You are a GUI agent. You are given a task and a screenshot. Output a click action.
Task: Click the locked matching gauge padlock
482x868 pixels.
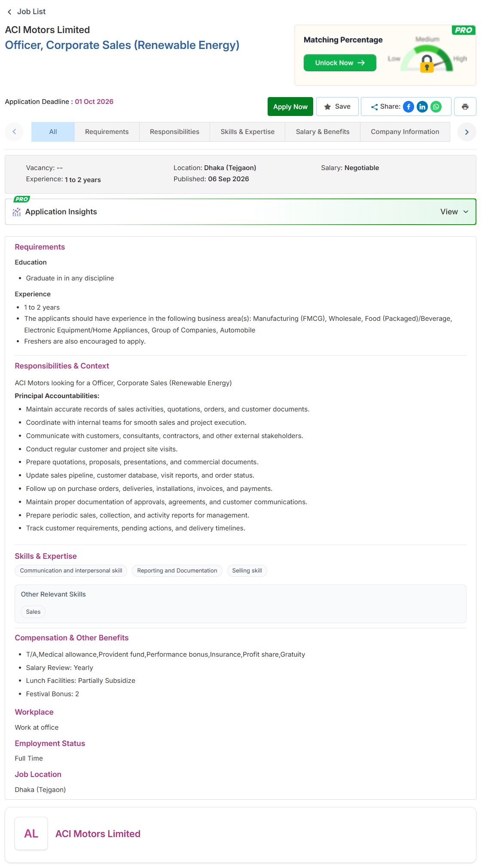coord(427,63)
